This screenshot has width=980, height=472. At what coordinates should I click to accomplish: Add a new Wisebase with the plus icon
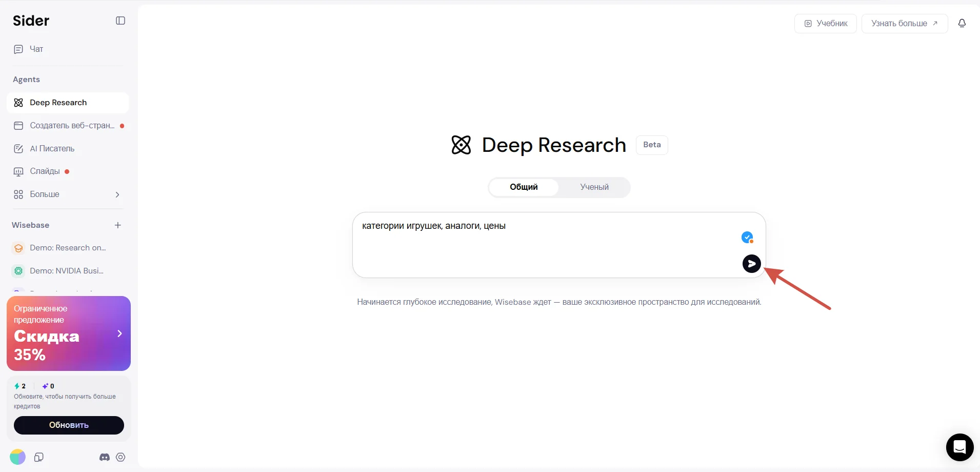coord(118,225)
